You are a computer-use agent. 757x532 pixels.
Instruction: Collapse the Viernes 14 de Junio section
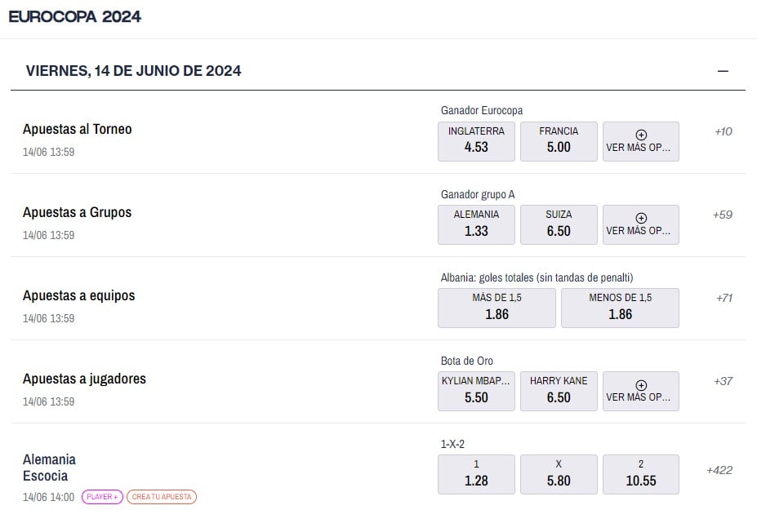pos(722,71)
